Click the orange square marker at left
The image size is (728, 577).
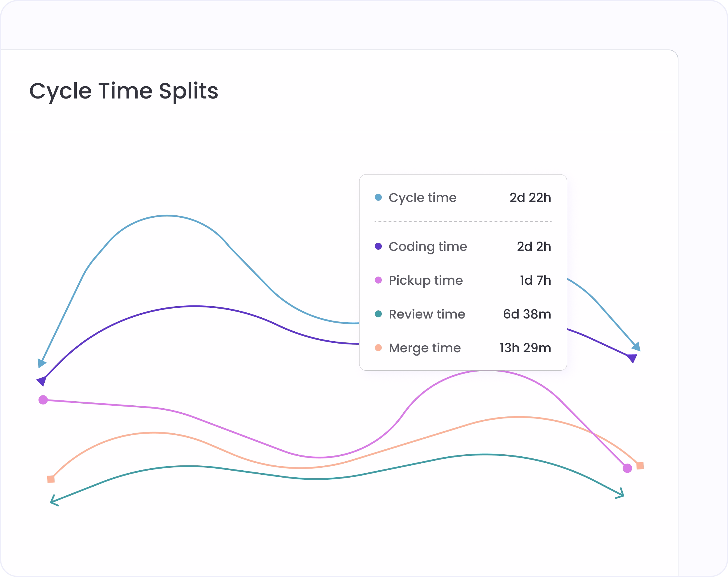pos(51,479)
